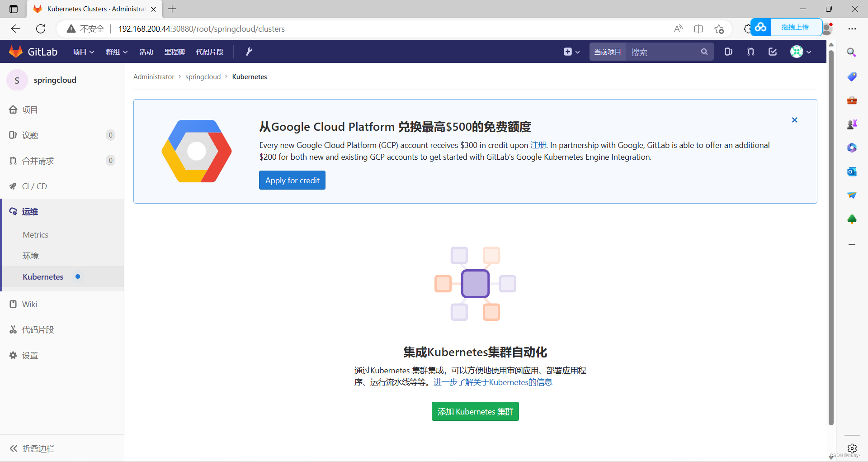Open 活动 in the top navbar
This screenshot has height=462, width=868.
click(x=146, y=52)
